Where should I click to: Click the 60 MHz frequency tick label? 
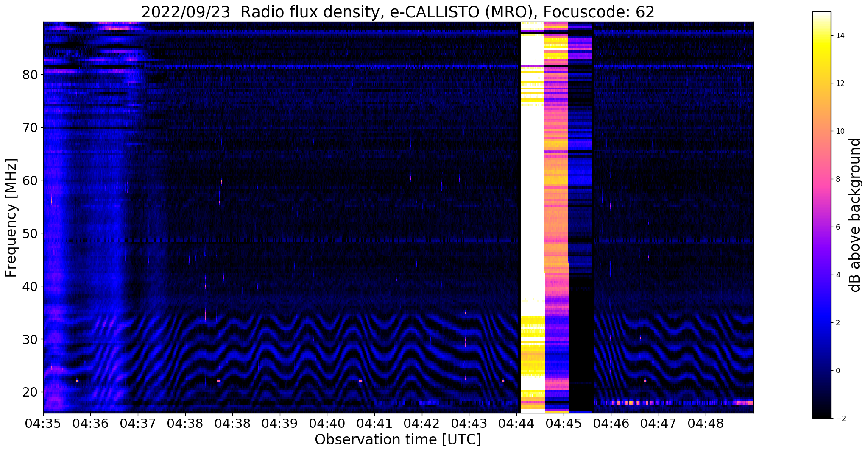tap(30, 181)
